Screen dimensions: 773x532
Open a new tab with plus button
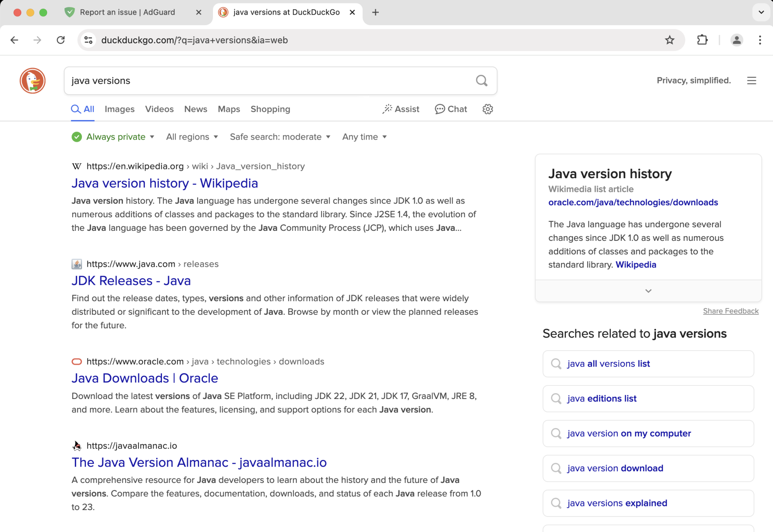[x=375, y=12]
